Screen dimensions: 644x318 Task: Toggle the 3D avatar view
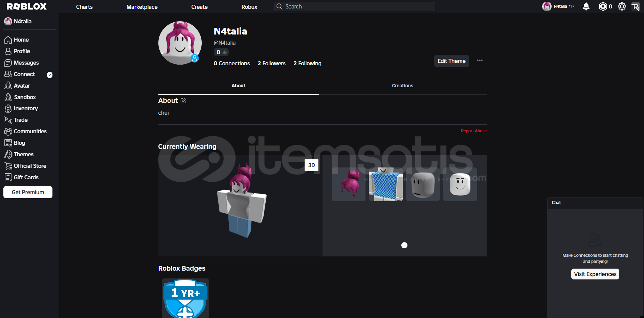click(311, 165)
